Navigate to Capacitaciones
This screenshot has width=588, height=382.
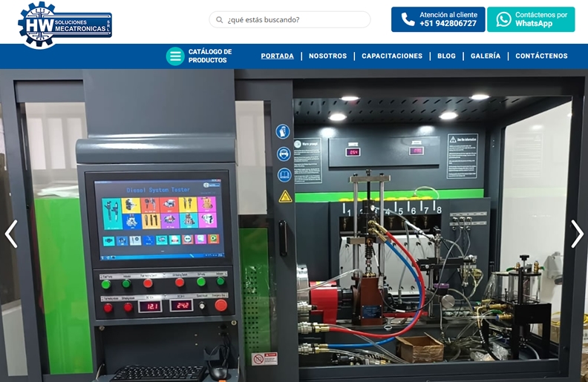tap(392, 56)
